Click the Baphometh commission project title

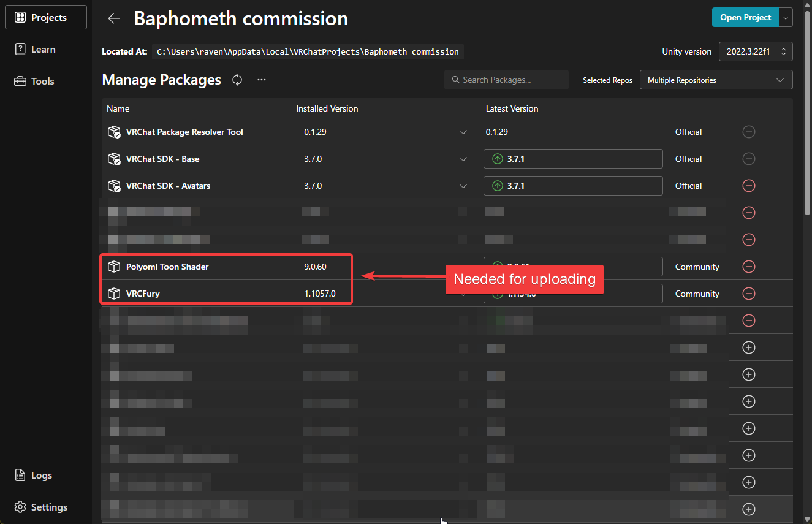click(x=241, y=18)
